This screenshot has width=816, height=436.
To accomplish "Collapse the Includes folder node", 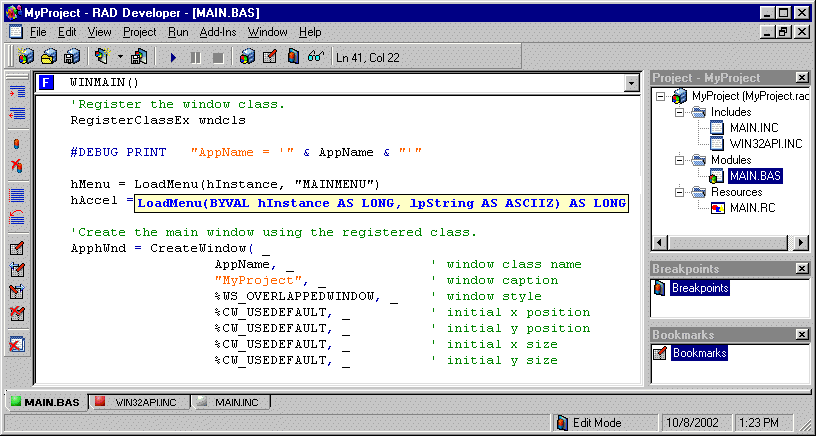I will click(x=680, y=112).
